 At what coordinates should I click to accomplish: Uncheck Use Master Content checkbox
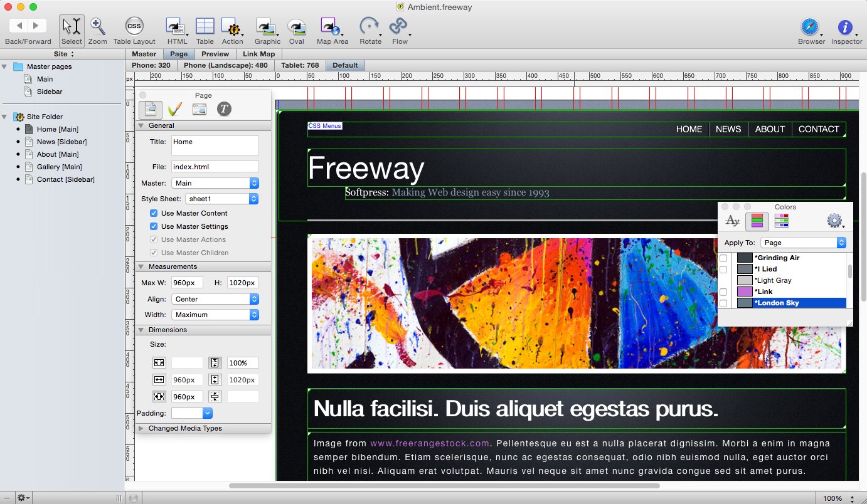tap(154, 213)
